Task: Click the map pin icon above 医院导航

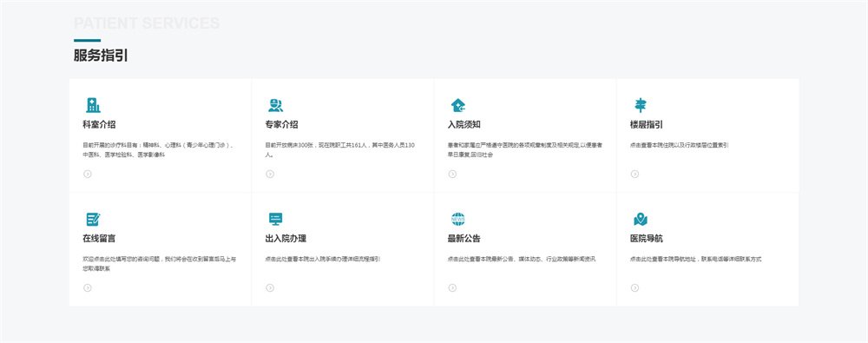Action: coord(641,219)
